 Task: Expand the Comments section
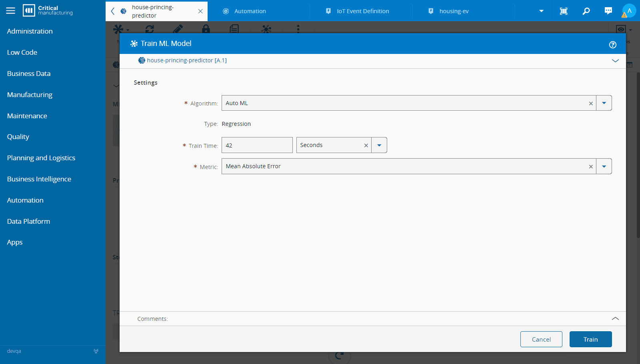(615, 318)
